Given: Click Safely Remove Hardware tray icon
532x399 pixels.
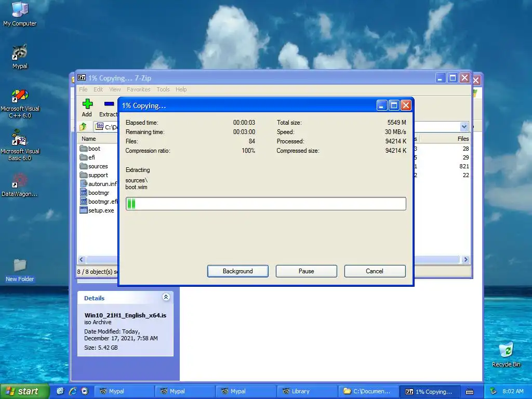Looking at the screenshot, I should [494, 391].
